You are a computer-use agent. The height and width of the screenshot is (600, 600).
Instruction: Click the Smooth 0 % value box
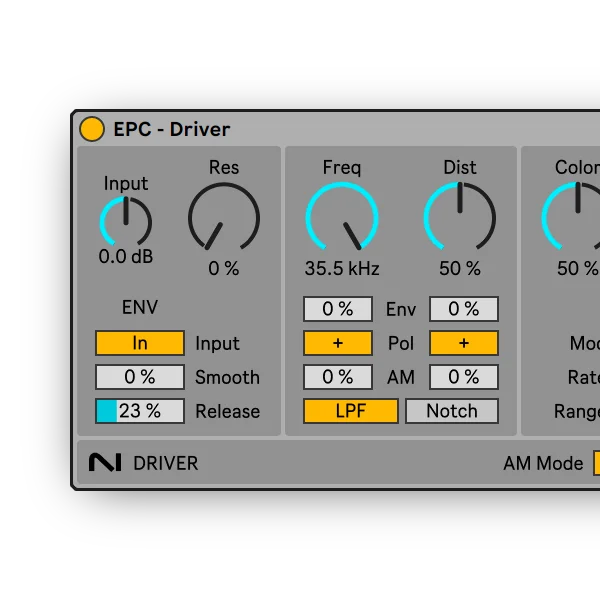pyautogui.click(x=140, y=377)
